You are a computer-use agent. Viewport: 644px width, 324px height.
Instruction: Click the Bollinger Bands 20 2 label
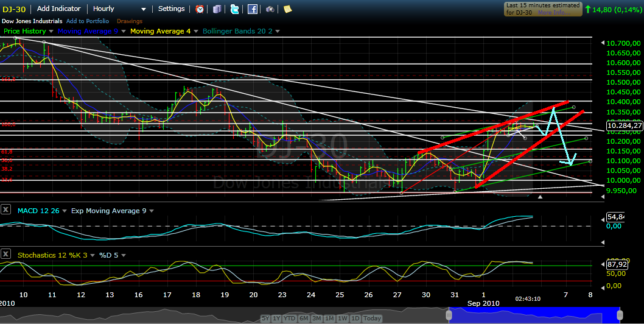click(x=237, y=31)
